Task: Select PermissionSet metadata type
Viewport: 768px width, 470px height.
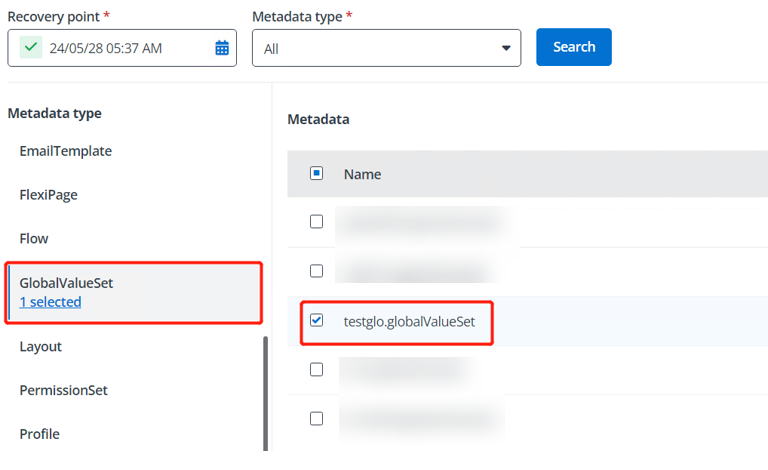Action: pos(63,390)
